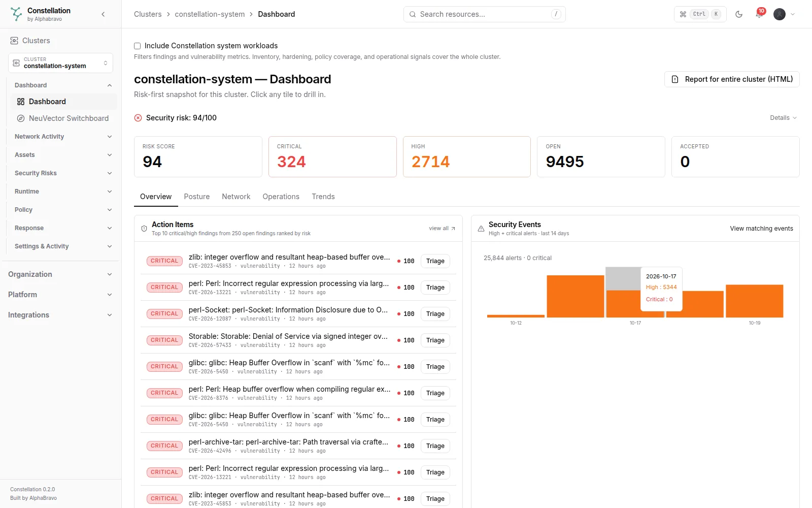This screenshot has width=812, height=508.
Task: Click View matching events link
Action: pyautogui.click(x=761, y=229)
